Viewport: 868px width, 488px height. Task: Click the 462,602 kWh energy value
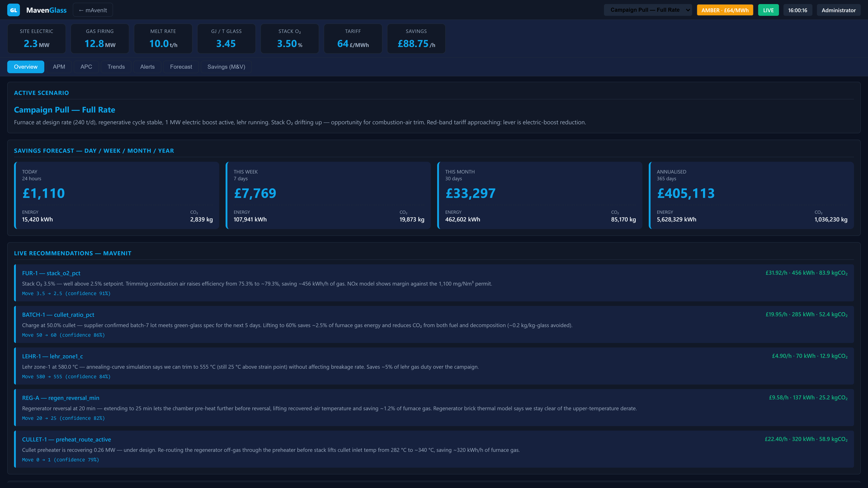coord(463,220)
